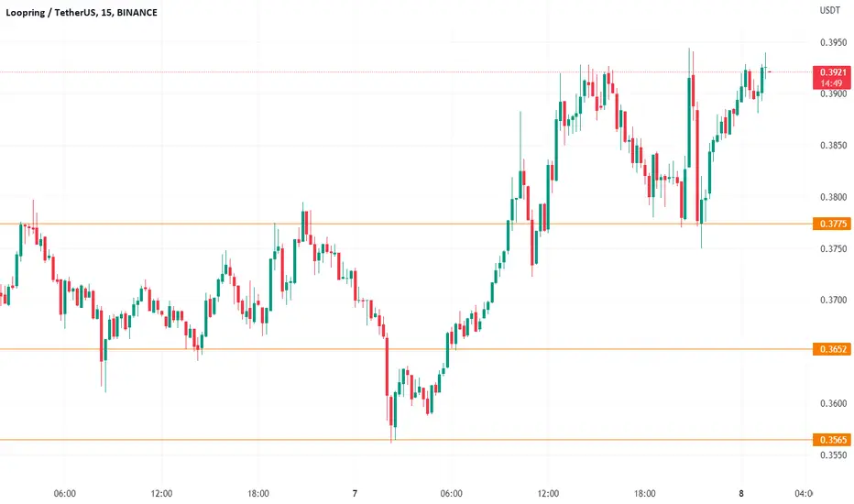
Task: Click the 04:00 label at axis end
Action: click(804, 494)
